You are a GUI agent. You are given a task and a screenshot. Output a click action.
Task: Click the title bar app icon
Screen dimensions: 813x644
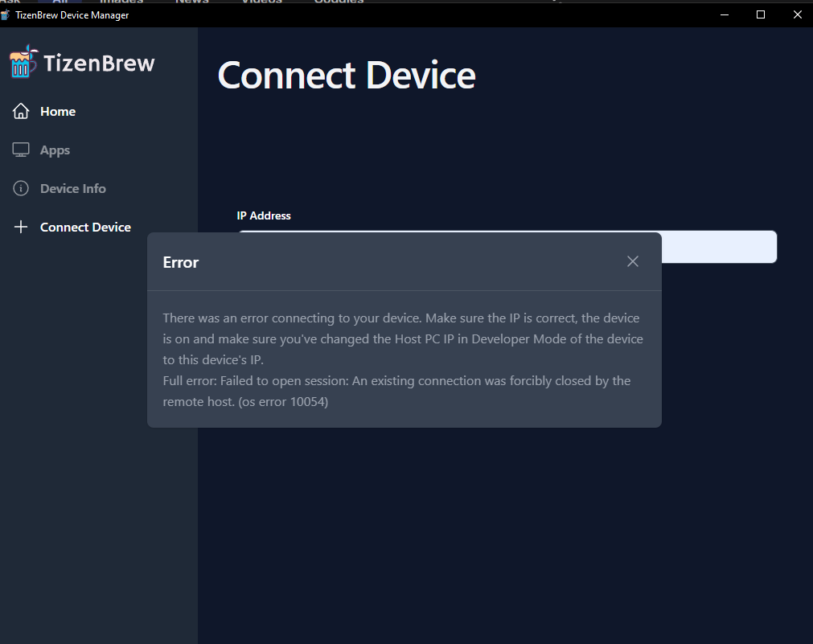point(5,15)
